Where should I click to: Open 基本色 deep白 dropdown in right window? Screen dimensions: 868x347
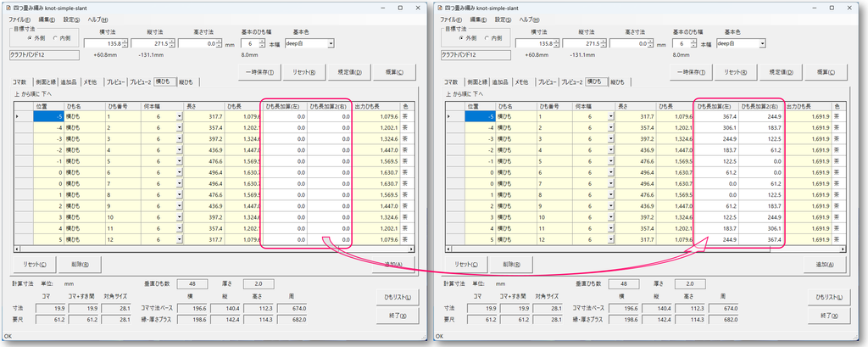pos(762,43)
